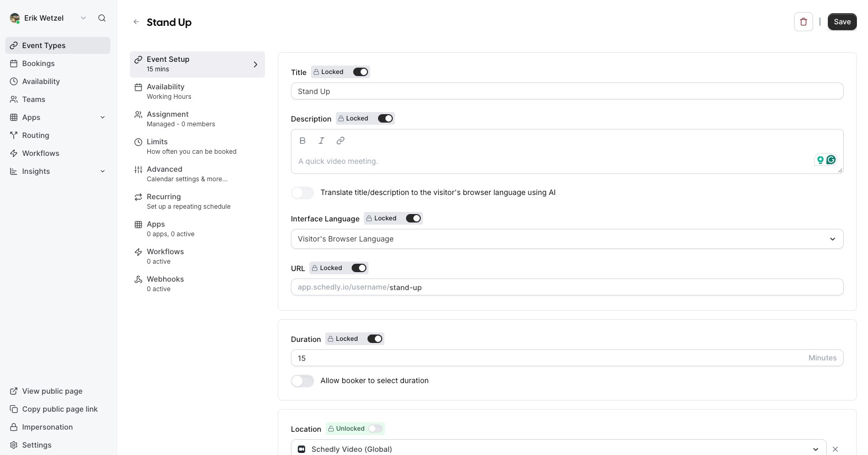Enable Allow booker to select duration
The width and height of the screenshot is (868, 455).
303,380
